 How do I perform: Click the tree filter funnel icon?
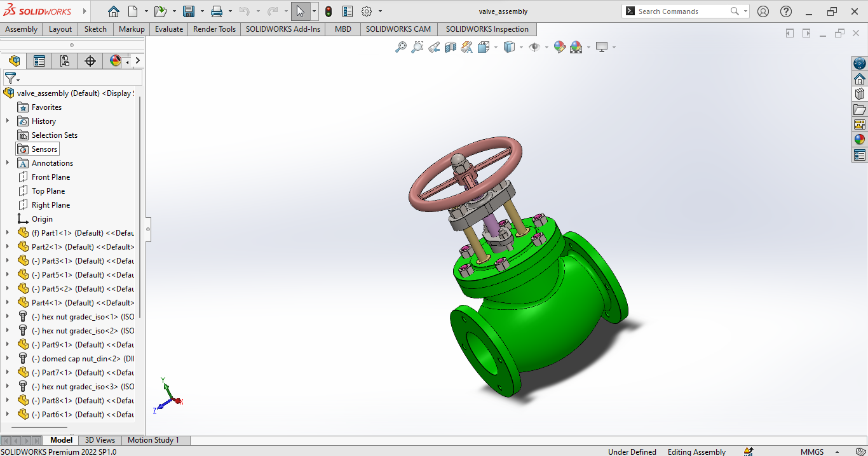click(10, 78)
